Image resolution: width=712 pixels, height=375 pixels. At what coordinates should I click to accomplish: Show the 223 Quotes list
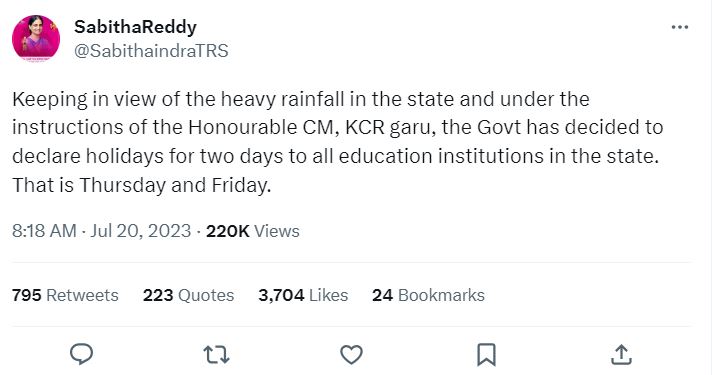tap(188, 295)
